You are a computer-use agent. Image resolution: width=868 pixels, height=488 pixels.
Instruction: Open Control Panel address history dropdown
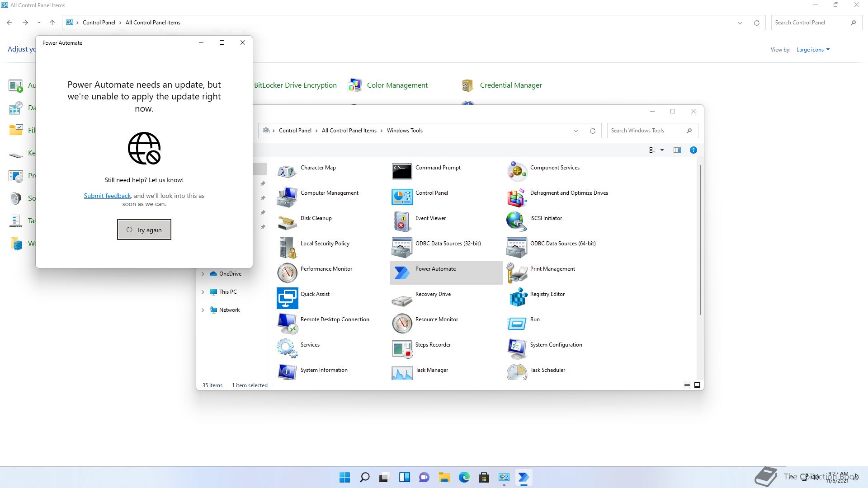click(740, 23)
